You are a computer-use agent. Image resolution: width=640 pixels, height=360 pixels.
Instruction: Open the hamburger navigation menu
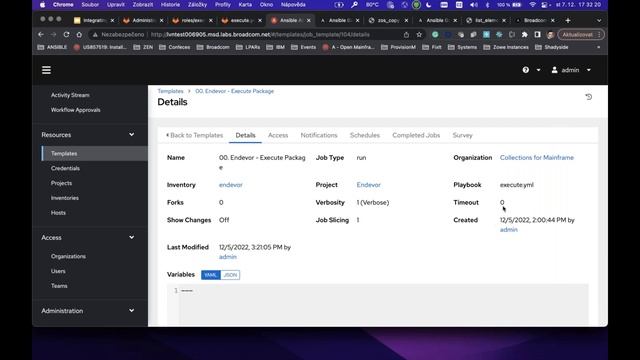(47, 70)
